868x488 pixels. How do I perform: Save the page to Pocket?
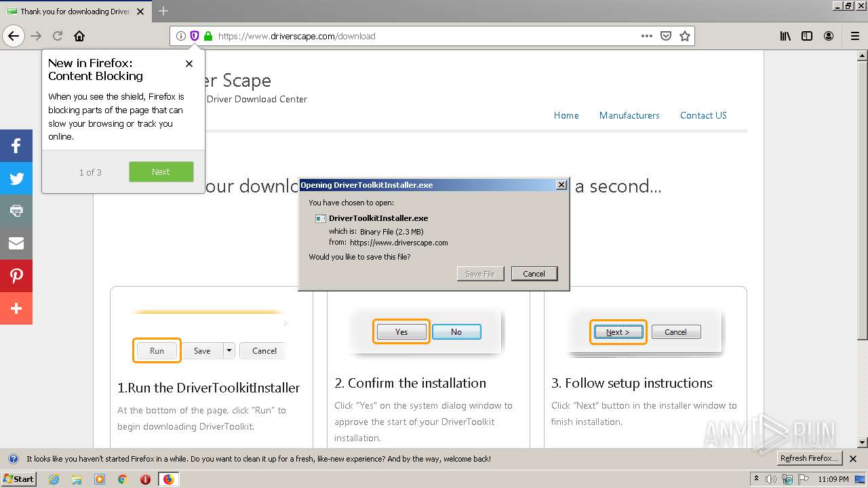[x=666, y=36]
